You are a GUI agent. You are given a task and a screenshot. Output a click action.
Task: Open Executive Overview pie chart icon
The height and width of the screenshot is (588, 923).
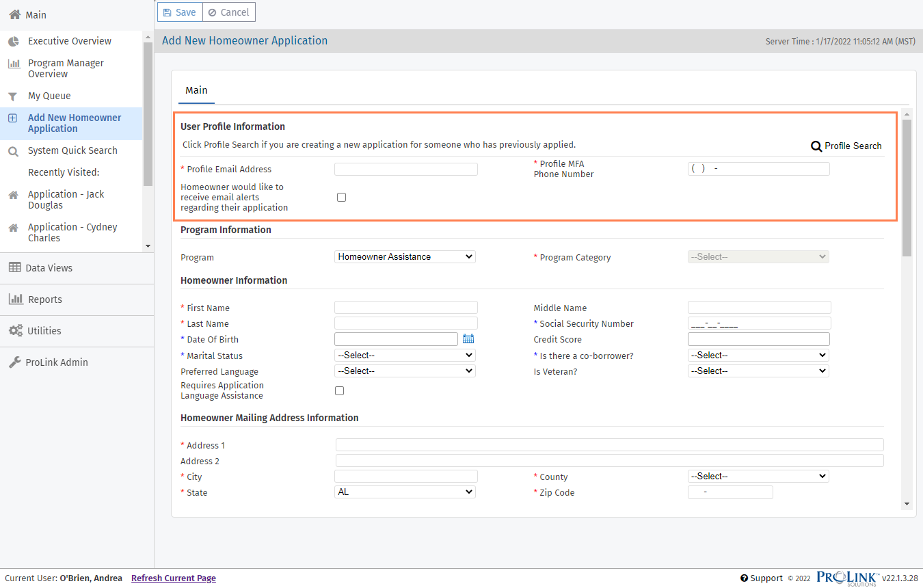click(x=13, y=42)
